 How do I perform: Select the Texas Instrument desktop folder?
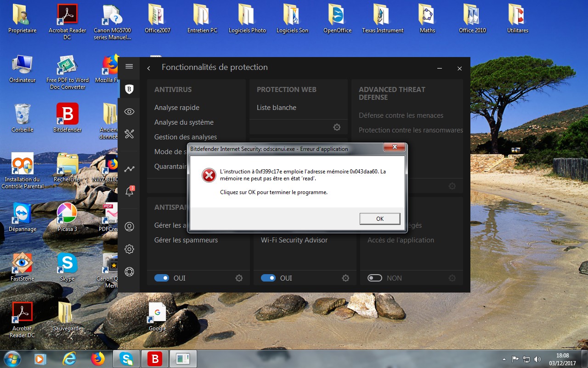click(x=383, y=19)
